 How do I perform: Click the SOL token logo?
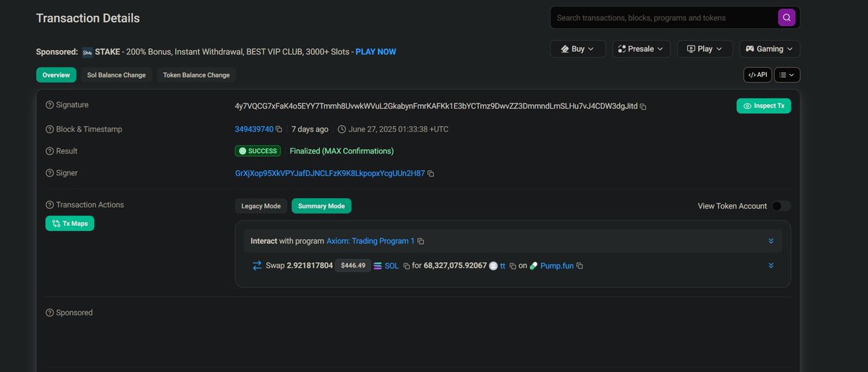pos(377,266)
